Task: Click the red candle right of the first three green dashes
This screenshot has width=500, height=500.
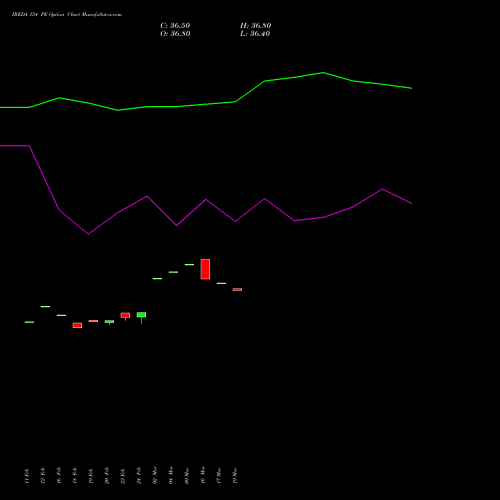Action: click(x=77, y=325)
